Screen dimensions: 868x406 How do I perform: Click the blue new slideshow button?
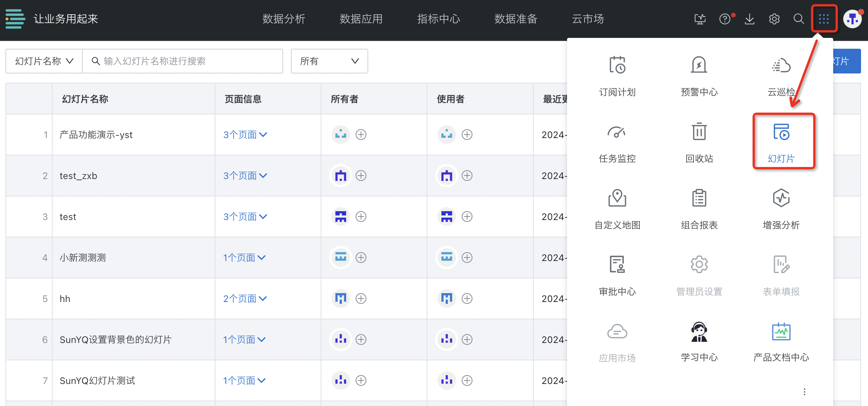[847, 61]
